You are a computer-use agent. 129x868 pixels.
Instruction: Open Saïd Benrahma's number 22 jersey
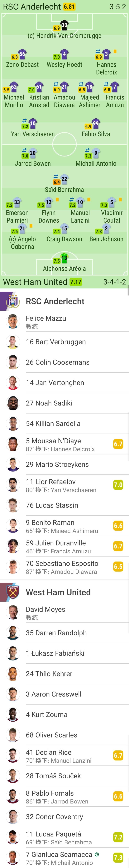64,179
